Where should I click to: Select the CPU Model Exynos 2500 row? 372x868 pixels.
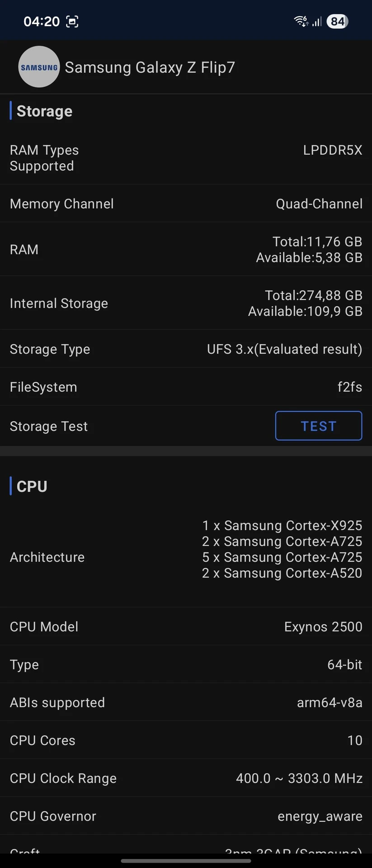tap(186, 627)
